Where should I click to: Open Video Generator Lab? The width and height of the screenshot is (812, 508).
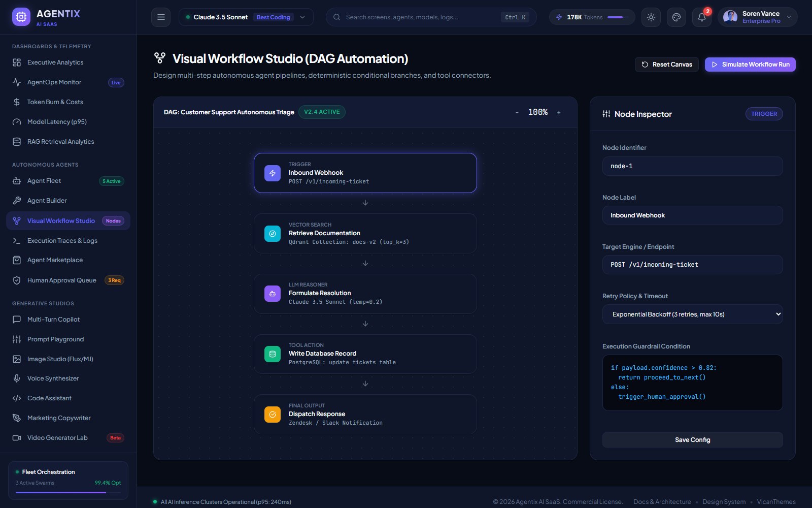tap(68, 438)
